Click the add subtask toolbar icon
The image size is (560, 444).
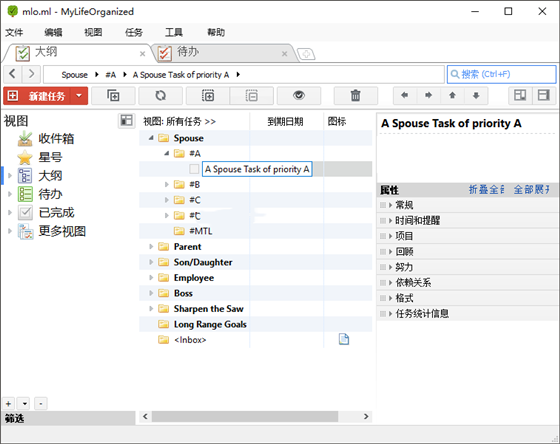click(x=113, y=96)
